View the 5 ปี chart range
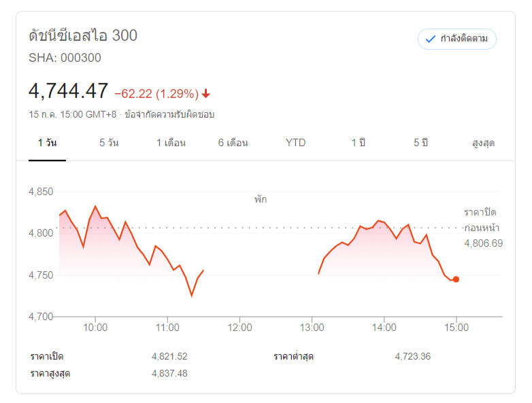This screenshot has height=403, width=532. [420, 143]
